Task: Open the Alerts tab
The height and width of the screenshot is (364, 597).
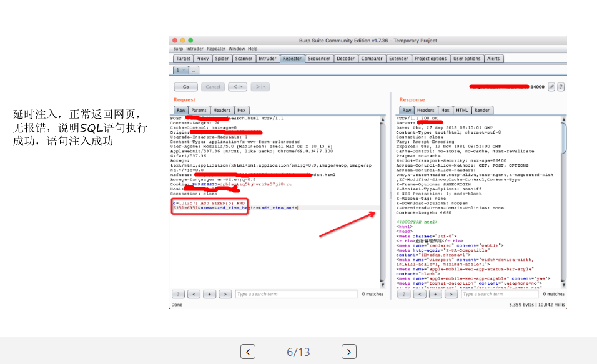Action: [493, 59]
